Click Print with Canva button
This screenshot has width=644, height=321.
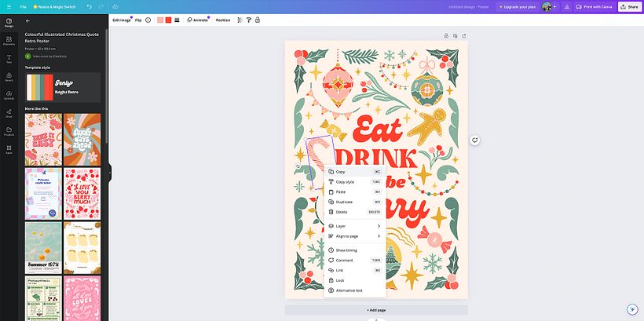coord(595,7)
